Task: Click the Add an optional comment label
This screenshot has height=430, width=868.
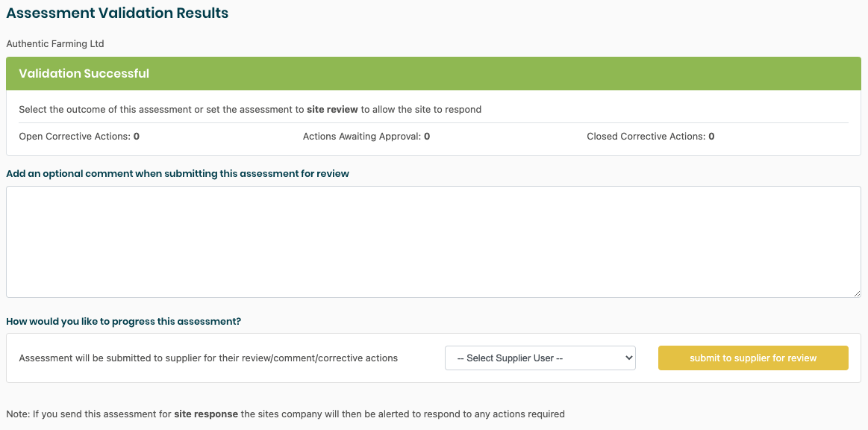Action: coord(178,174)
